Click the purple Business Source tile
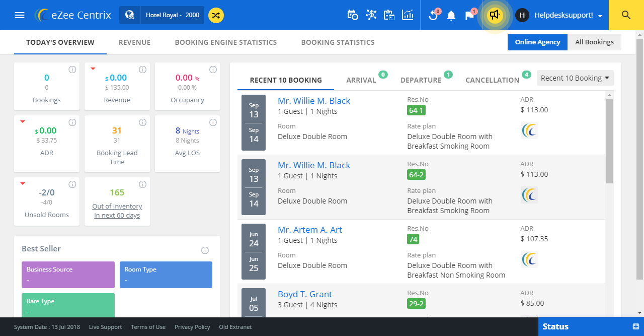The height and width of the screenshot is (336, 644). tap(68, 275)
